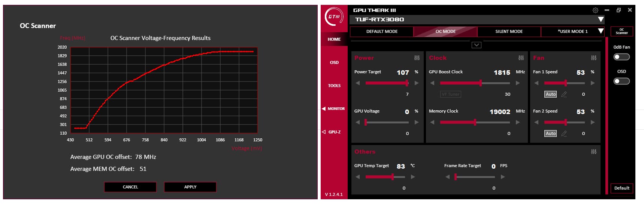This screenshot has height=206, width=644.
Task: Open Others panel slider settings icon
Action: [594, 152]
